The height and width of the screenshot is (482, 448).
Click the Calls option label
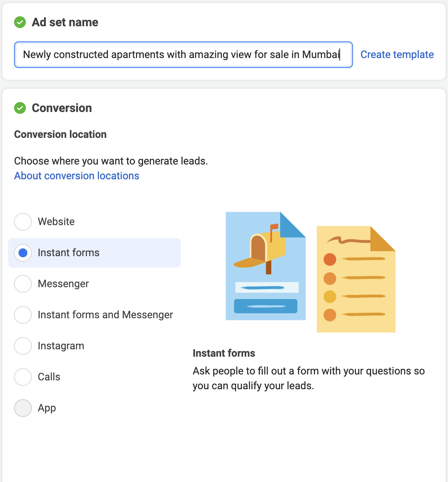(x=49, y=377)
